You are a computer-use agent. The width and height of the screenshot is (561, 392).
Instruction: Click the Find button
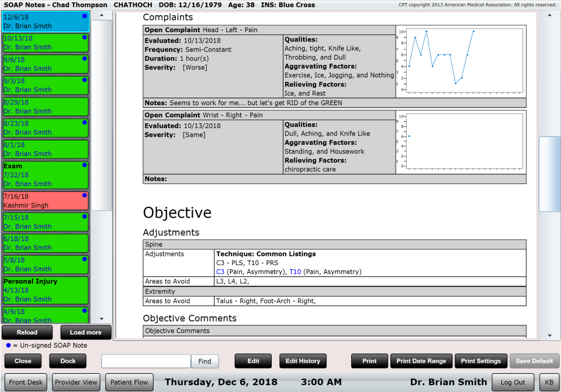pyautogui.click(x=205, y=361)
